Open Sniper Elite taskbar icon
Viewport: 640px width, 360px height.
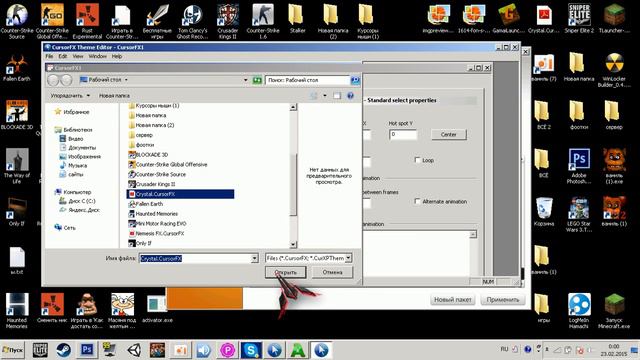tap(40, 350)
